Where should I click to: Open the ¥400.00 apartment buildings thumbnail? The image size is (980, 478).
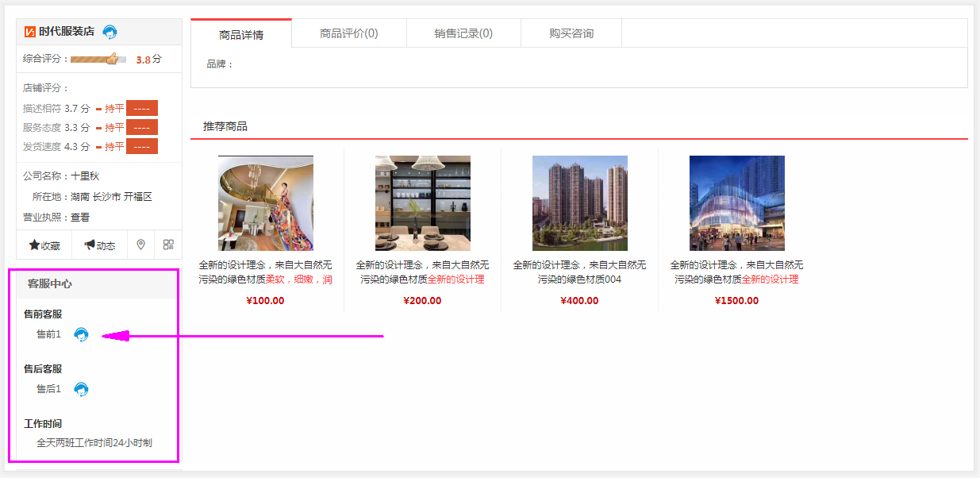tap(580, 203)
